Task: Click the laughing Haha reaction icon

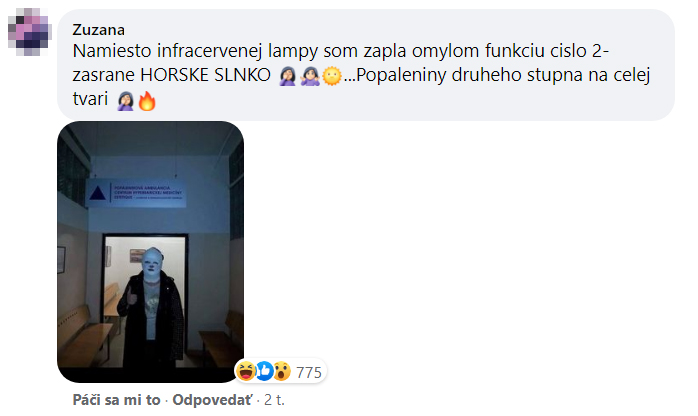Action: (246, 371)
